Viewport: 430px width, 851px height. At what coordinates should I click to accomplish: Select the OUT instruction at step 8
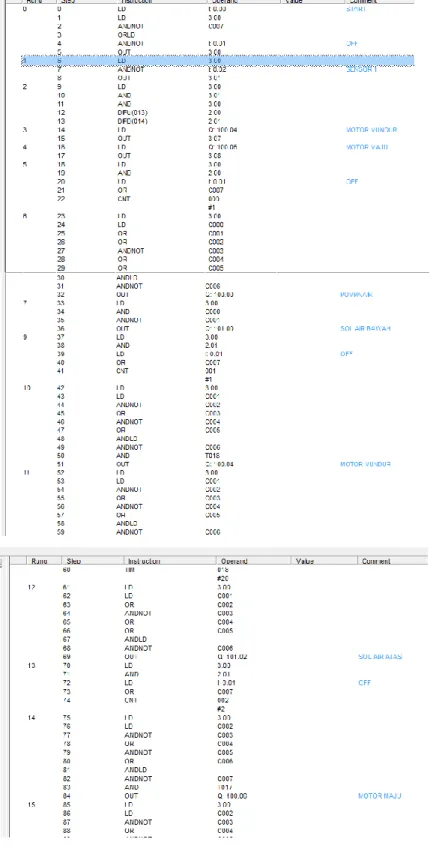(x=123, y=78)
